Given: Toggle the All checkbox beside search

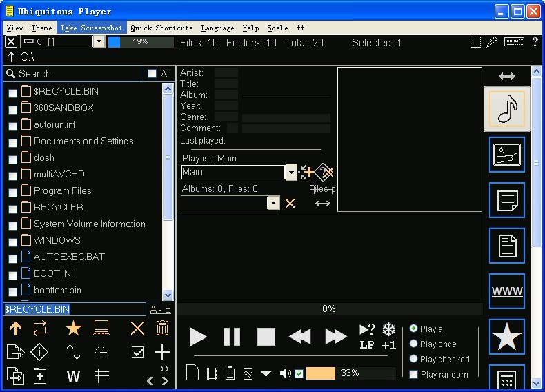Looking at the screenshot, I should (x=152, y=74).
